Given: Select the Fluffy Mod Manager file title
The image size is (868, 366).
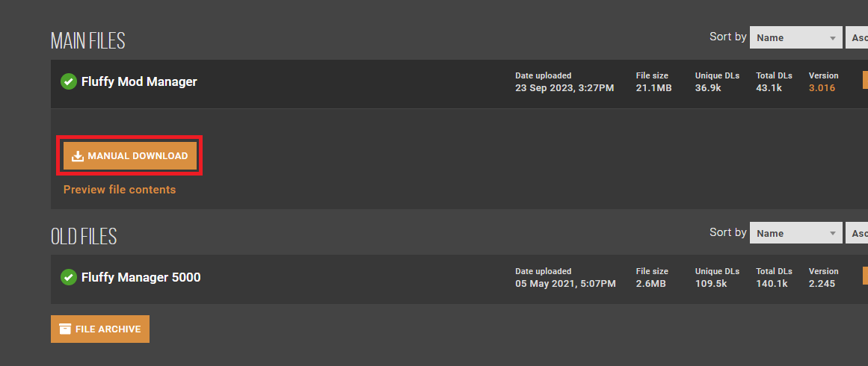Looking at the screenshot, I should [139, 81].
